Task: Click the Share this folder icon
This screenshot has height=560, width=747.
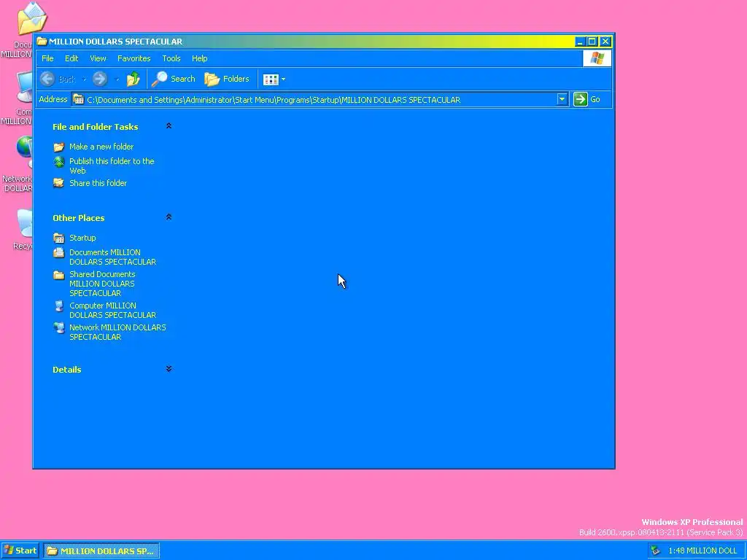Action: pyautogui.click(x=58, y=183)
